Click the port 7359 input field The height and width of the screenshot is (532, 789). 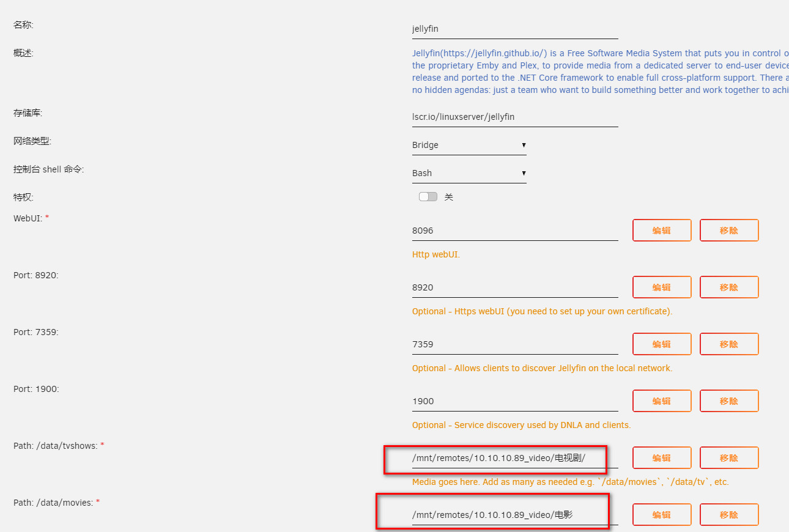[x=515, y=344]
